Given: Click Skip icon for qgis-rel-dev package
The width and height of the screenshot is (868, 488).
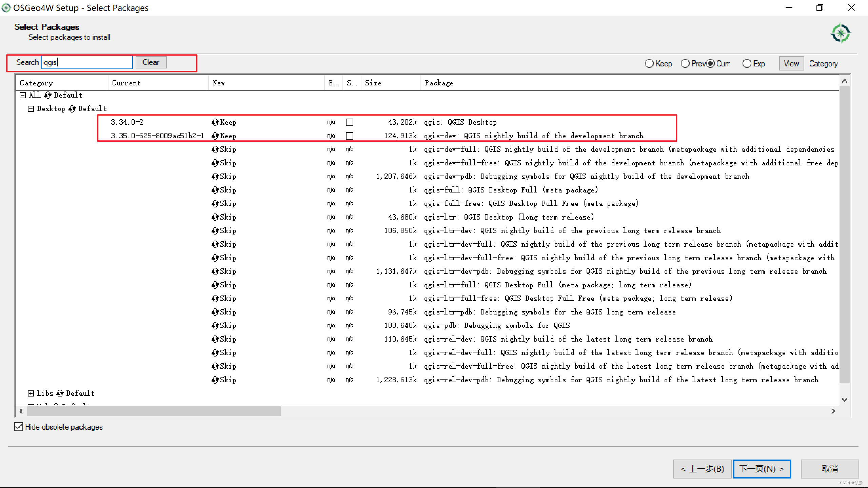Looking at the screenshot, I should tap(215, 339).
